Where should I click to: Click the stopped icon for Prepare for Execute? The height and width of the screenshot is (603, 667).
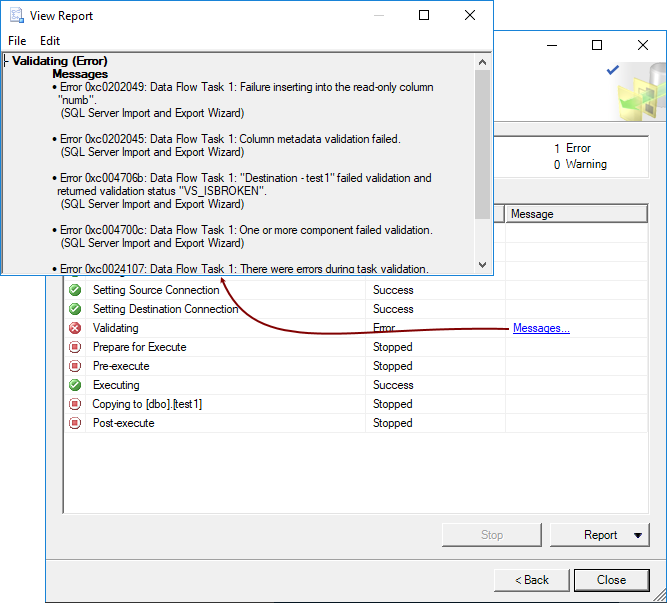click(75, 347)
